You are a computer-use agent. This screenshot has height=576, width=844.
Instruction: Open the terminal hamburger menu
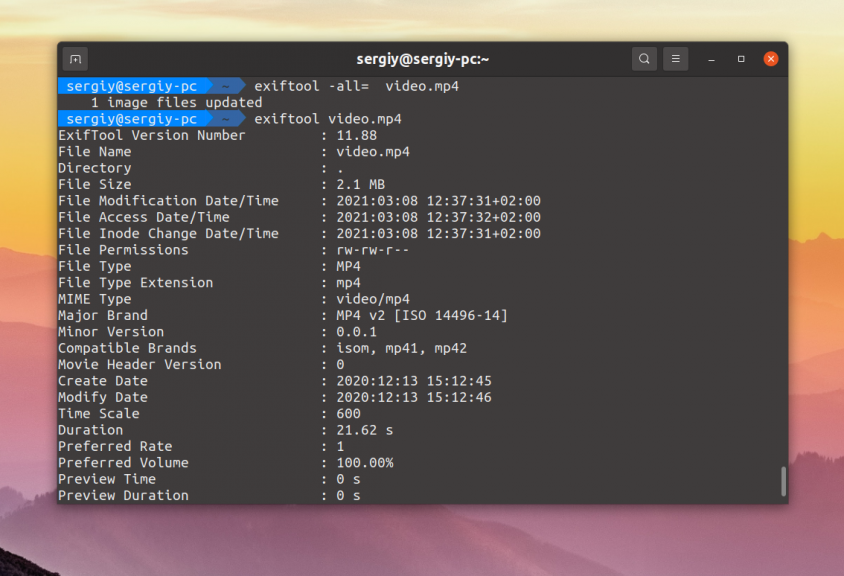pyautogui.click(x=676, y=59)
